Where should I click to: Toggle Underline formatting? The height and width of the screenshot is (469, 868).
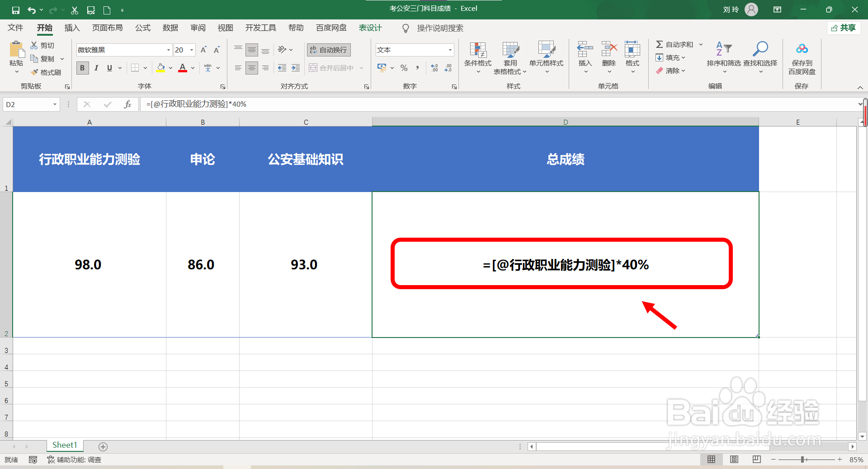pos(109,68)
